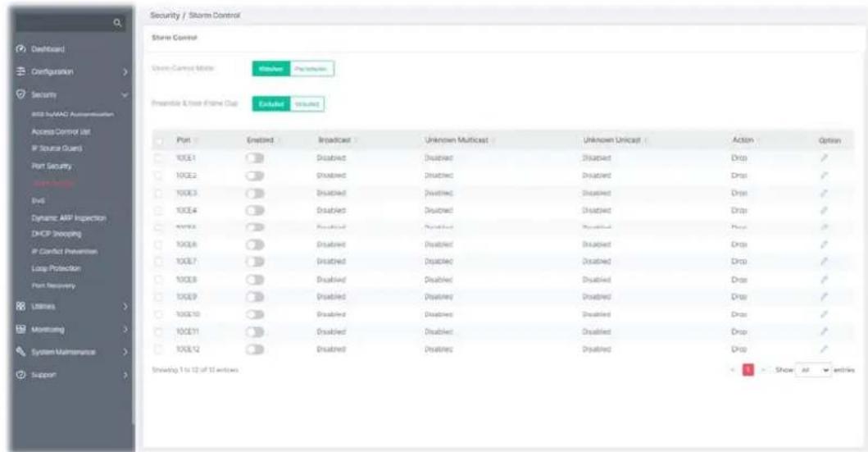Expand the Utilities menu chevron
This screenshot has width=868, height=452.
pos(125,306)
